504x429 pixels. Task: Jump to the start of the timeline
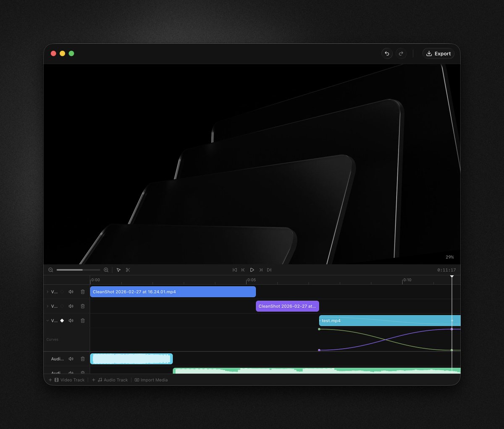coord(235,270)
